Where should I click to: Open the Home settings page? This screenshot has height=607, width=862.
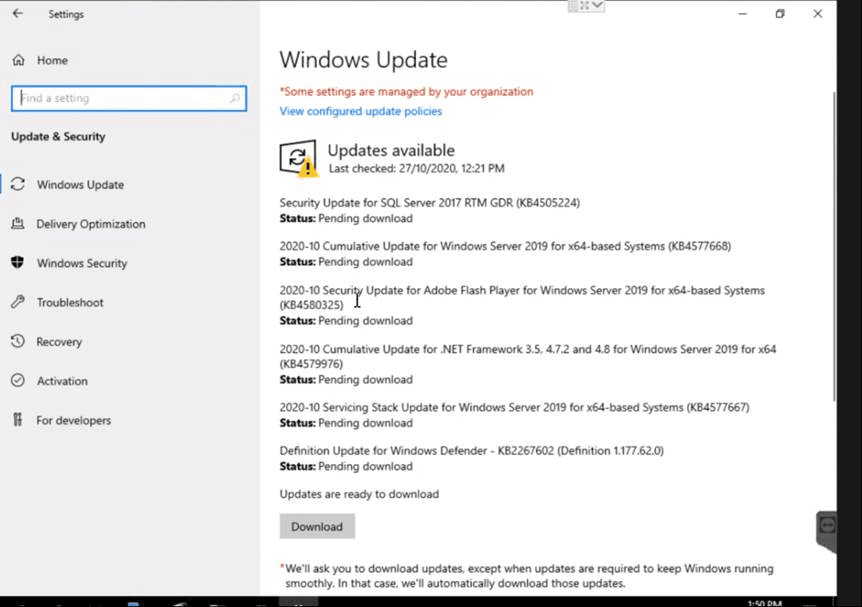[52, 60]
